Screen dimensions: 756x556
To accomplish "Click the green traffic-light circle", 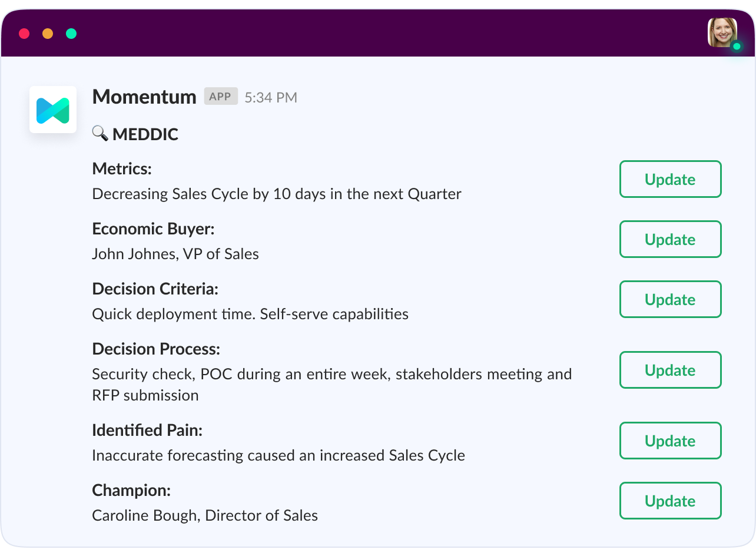I will pyautogui.click(x=71, y=34).
